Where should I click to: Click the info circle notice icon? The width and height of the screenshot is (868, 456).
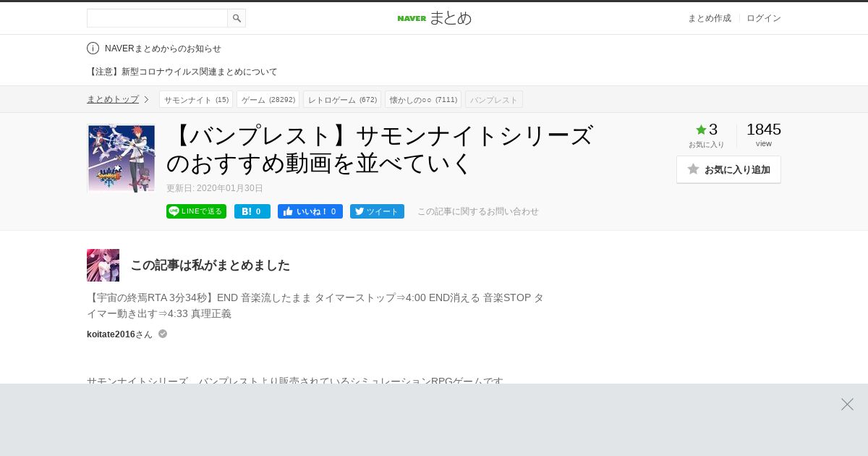click(x=93, y=48)
